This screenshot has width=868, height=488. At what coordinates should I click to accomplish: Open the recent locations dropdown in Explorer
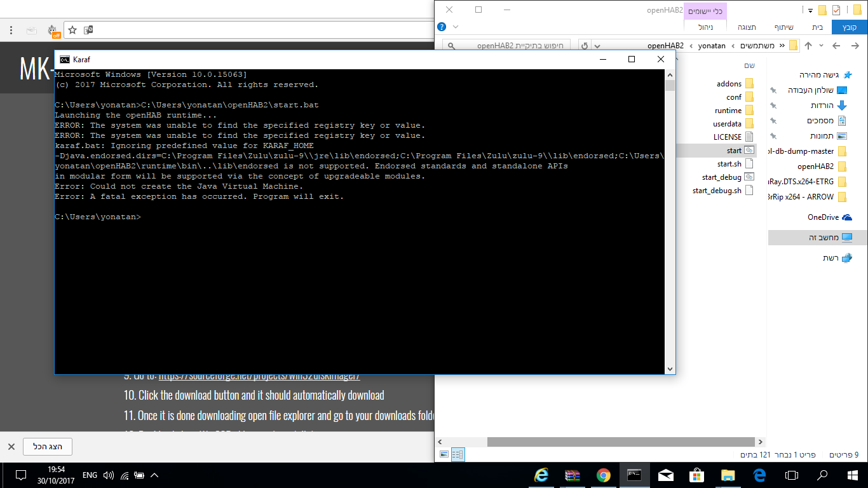822,46
